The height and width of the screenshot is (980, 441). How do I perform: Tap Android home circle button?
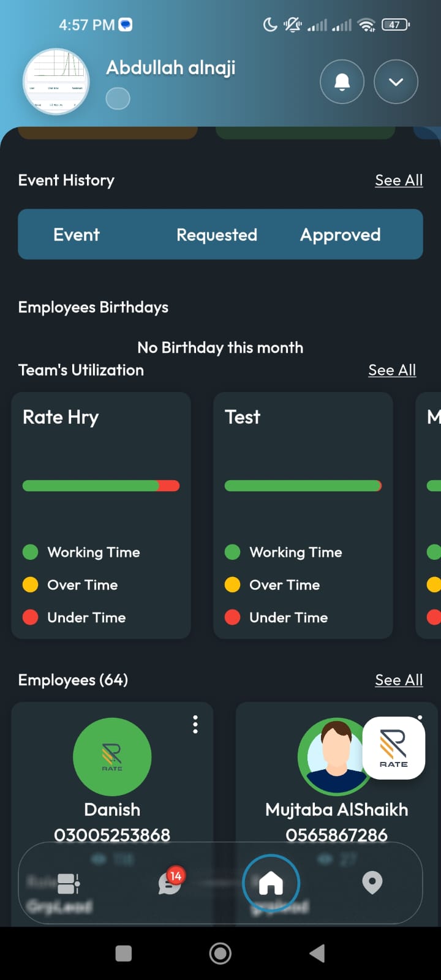221,953
